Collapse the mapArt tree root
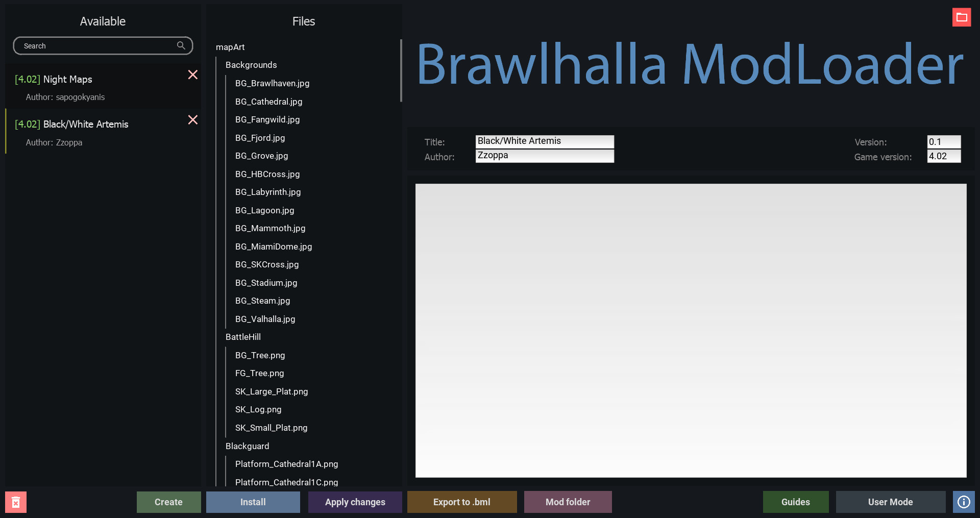This screenshot has width=980, height=518. tap(230, 47)
